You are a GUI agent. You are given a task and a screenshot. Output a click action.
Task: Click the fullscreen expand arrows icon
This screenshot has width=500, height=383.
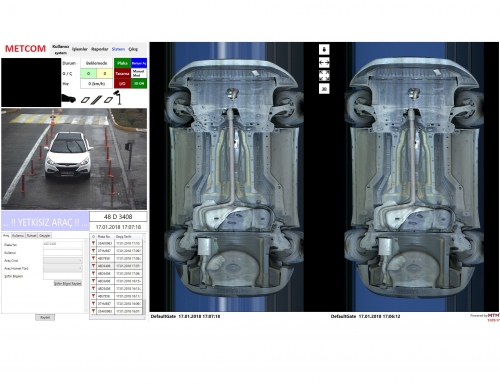[324, 76]
